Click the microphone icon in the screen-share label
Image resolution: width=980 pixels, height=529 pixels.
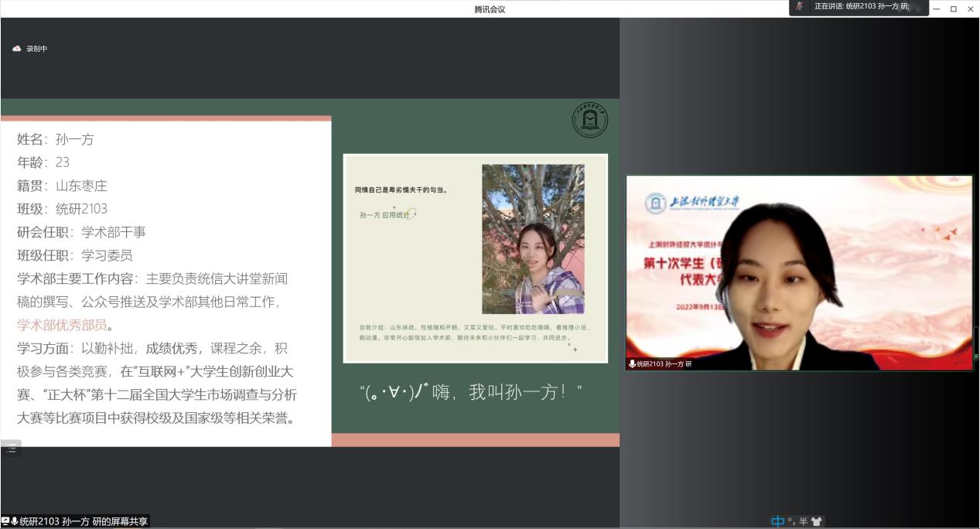[15, 521]
